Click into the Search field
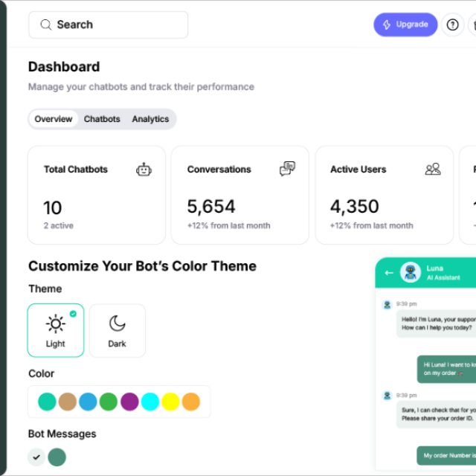The width and height of the screenshot is (476, 476). 108,25
